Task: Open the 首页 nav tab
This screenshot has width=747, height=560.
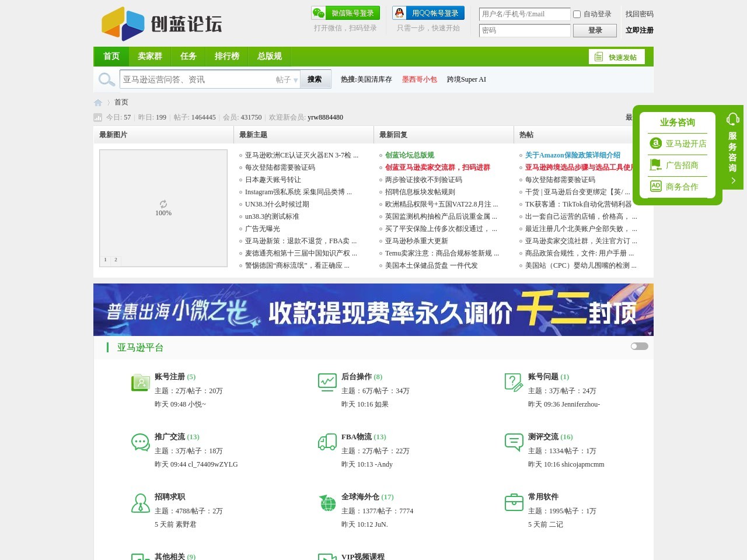Action: click(x=111, y=57)
